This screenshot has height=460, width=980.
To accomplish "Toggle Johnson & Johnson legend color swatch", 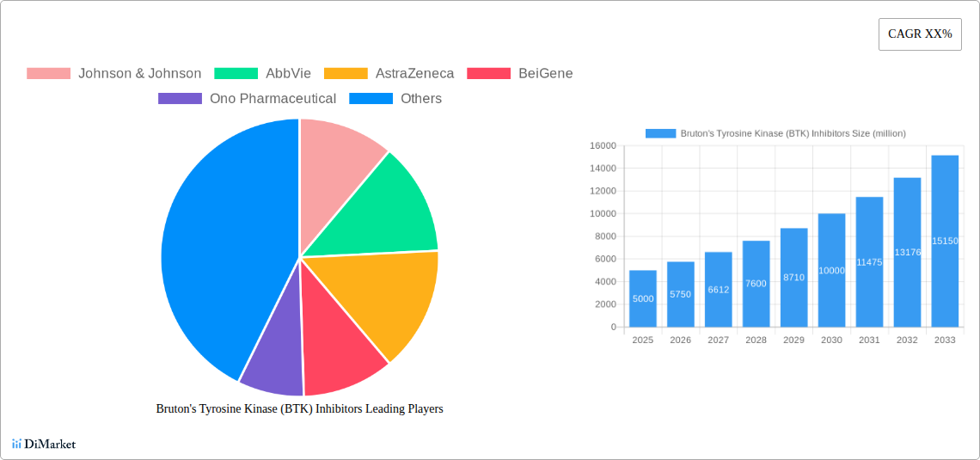I will coord(48,74).
